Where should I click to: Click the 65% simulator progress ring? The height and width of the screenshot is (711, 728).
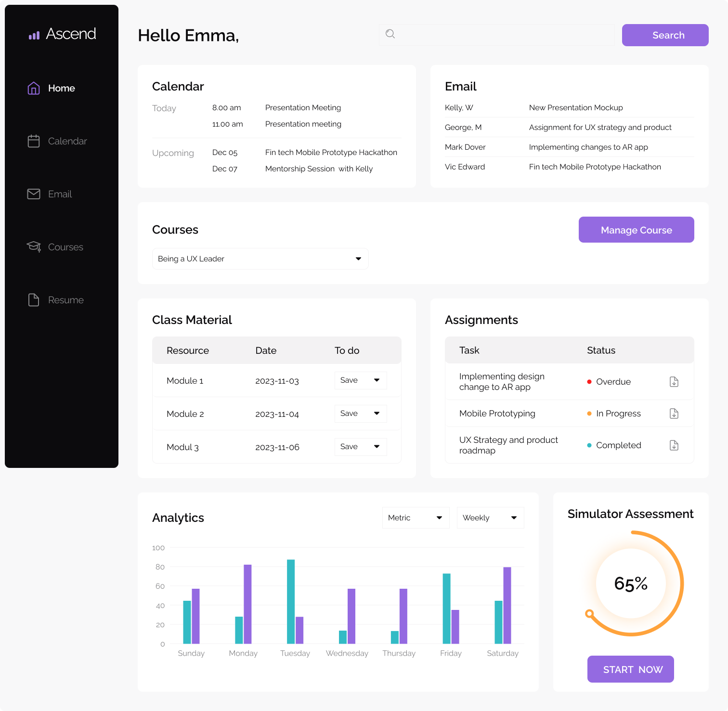point(631,583)
